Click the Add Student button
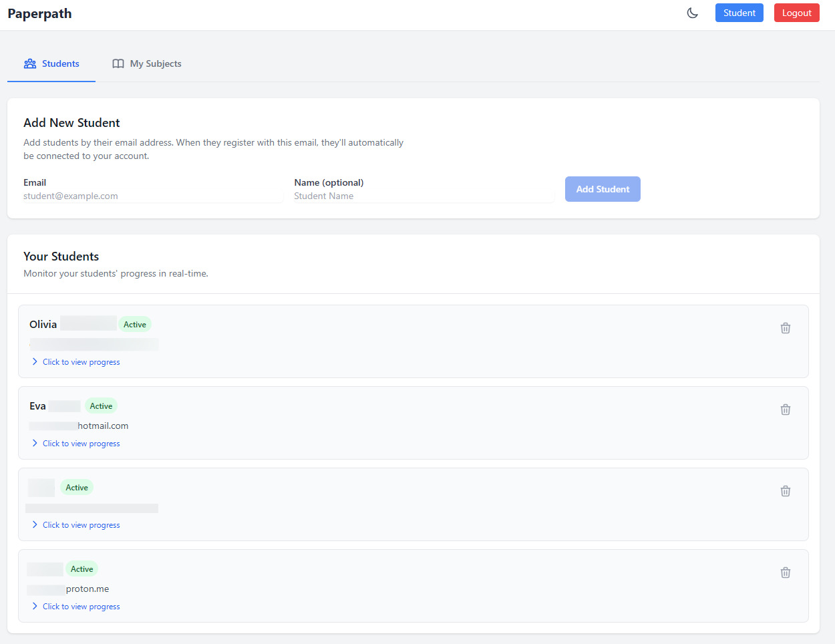This screenshot has height=644, width=835. click(603, 189)
